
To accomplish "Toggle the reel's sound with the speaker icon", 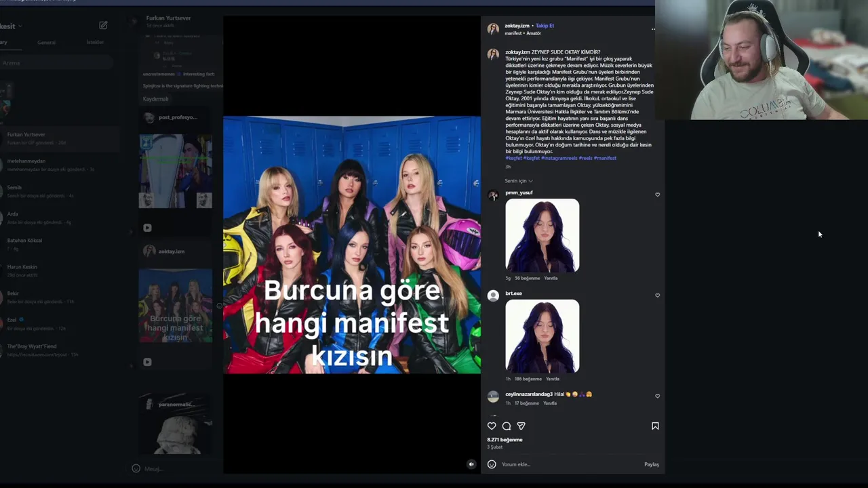I will click(x=471, y=464).
